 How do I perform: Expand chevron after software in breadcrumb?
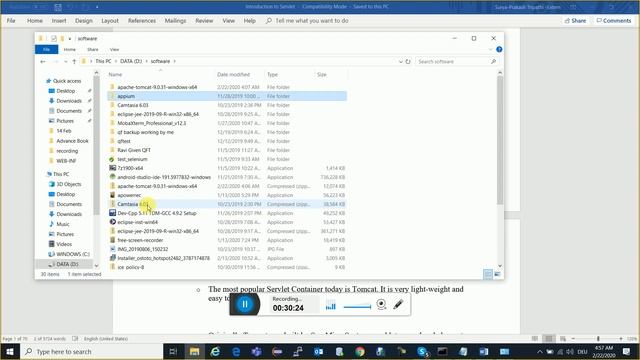coord(174,61)
